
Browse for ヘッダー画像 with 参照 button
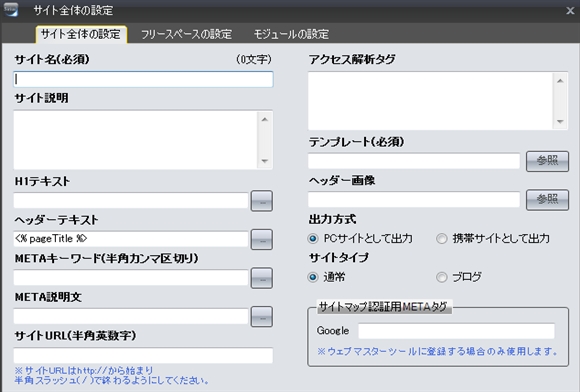547,200
